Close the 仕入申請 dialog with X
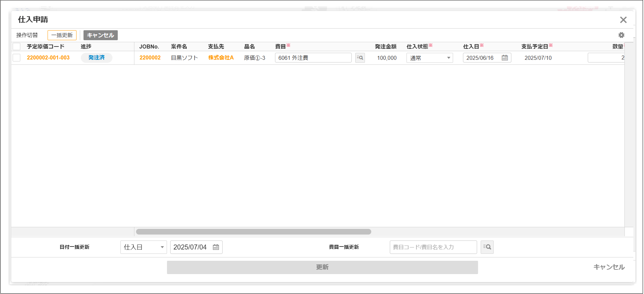 click(x=623, y=20)
